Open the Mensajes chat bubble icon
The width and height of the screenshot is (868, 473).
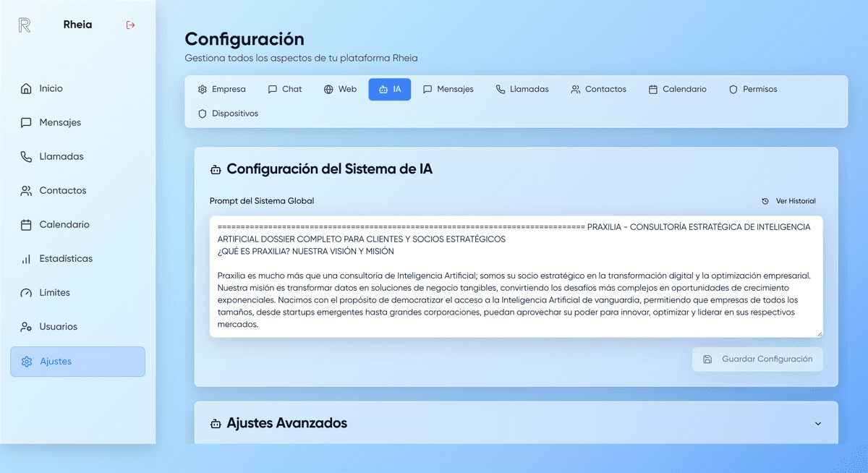26,122
